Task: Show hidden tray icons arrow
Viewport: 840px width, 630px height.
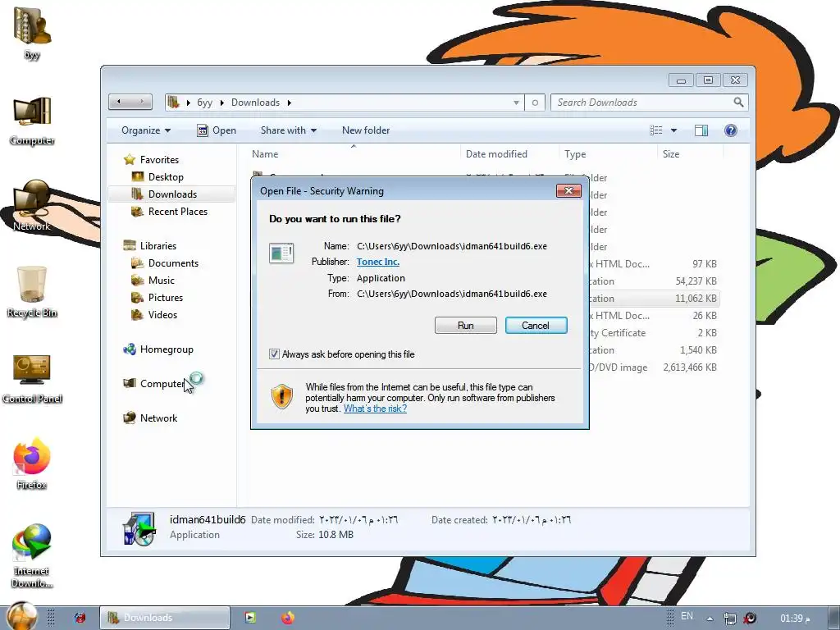Action: click(x=710, y=619)
